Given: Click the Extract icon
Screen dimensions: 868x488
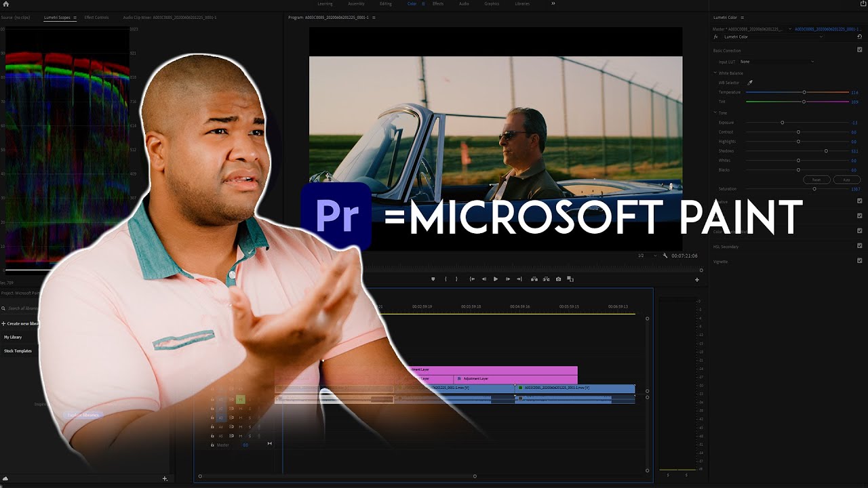Looking at the screenshot, I should [x=546, y=279].
